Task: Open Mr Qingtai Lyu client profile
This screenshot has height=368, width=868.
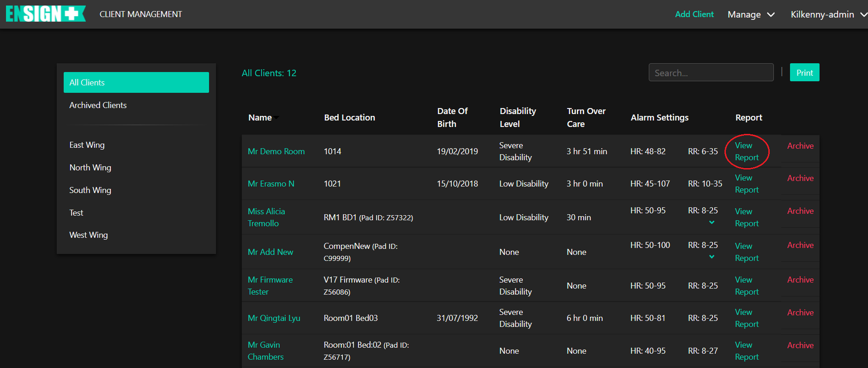Action: click(274, 318)
